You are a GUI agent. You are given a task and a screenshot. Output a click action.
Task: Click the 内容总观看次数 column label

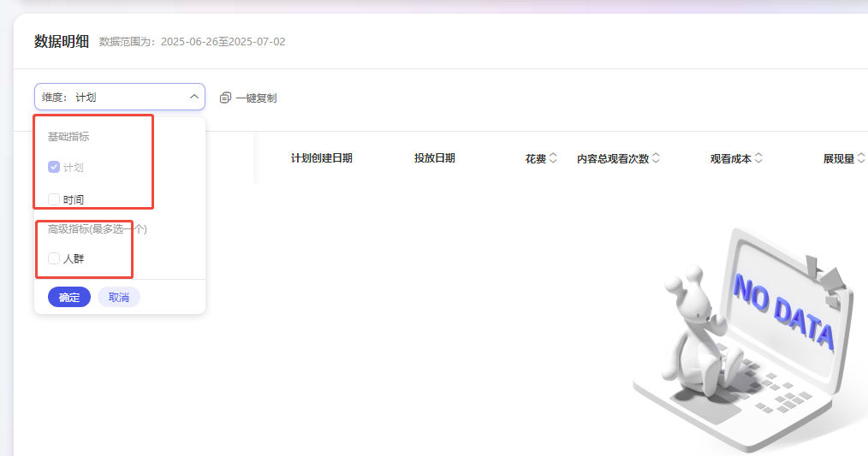coord(613,158)
